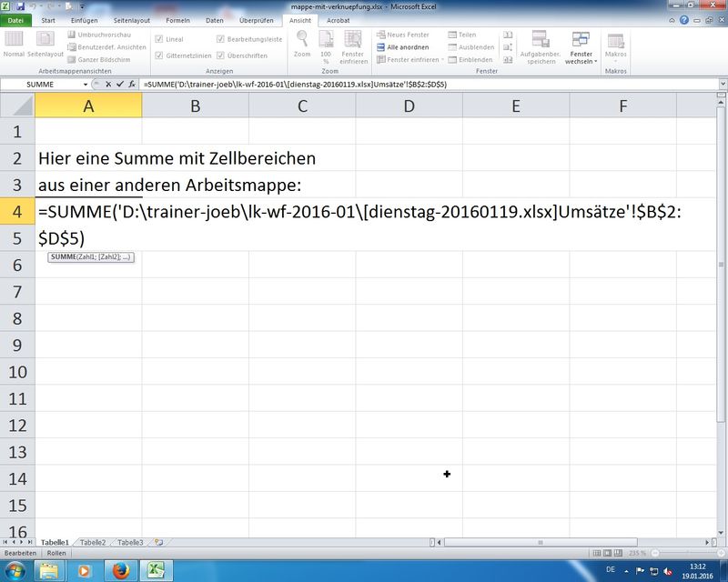Viewport: 728px width, 582px height.
Task: Cancel formula entry with the X icon
Action: [108, 84]
